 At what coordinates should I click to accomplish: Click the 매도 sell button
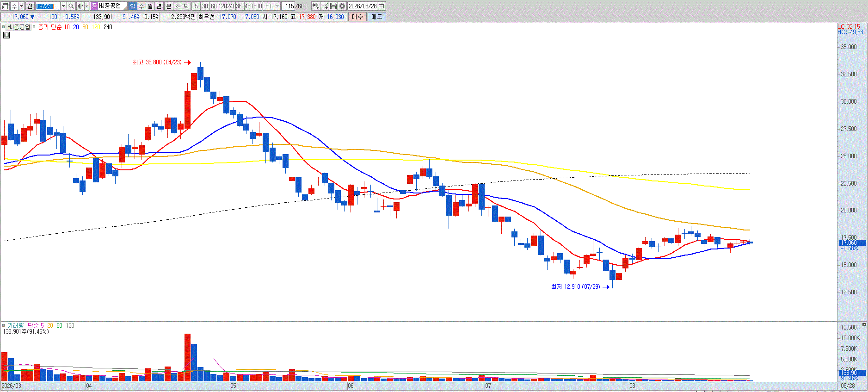[x=377, y=17]
